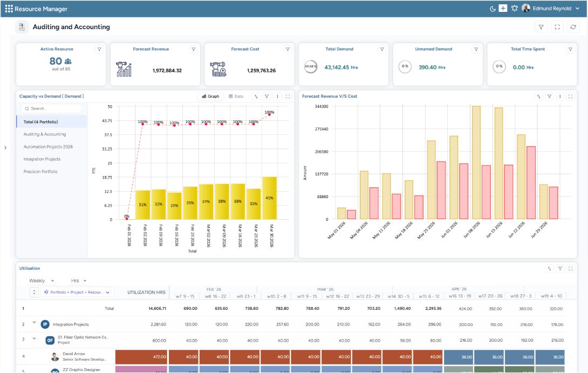This screenshot has width=588, height=373.
Task: Click the Total Demand 43,142.45 Hrs value
Action: 341,67
